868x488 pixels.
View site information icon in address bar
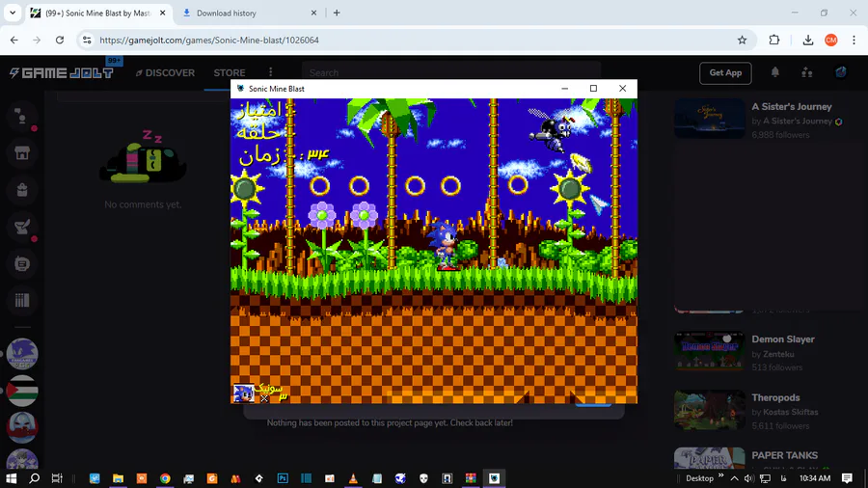[87, 40]
